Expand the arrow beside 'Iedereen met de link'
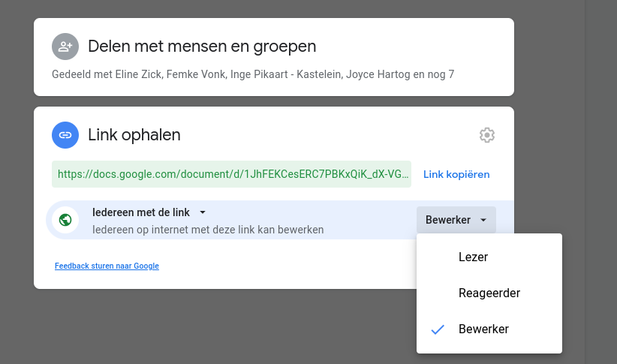617x364 pixels. pos(203,212)
